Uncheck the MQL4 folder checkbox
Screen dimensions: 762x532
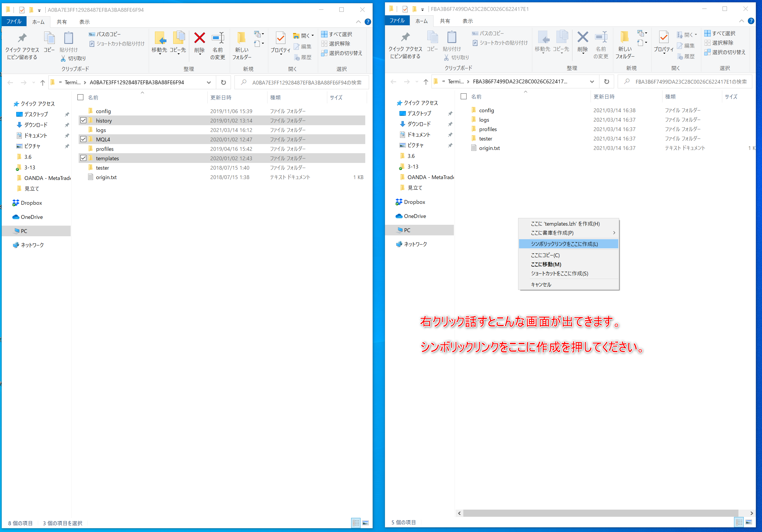83,139
